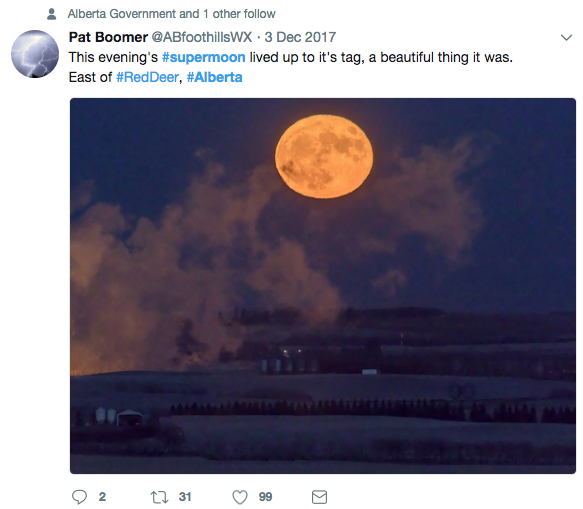583x509 pixels.
Task: Open Pat Boomer's lightning profile avatar
Action: [35, 54]
